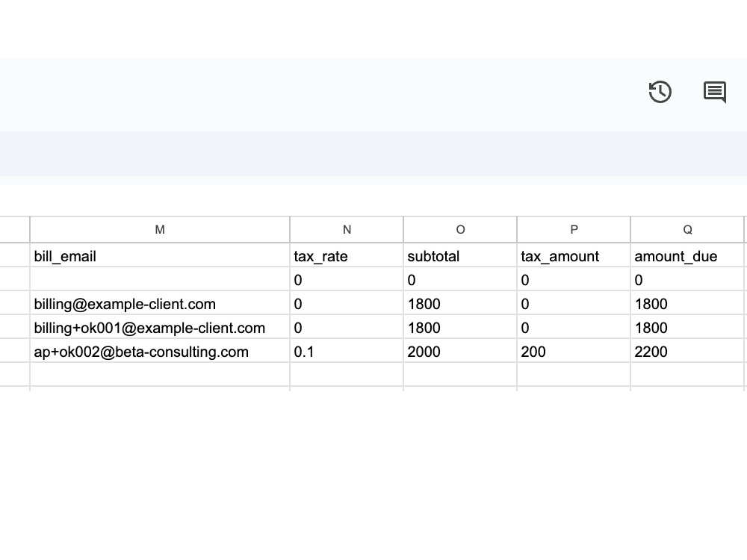Select the tax_amount cell showing 200

574,351
